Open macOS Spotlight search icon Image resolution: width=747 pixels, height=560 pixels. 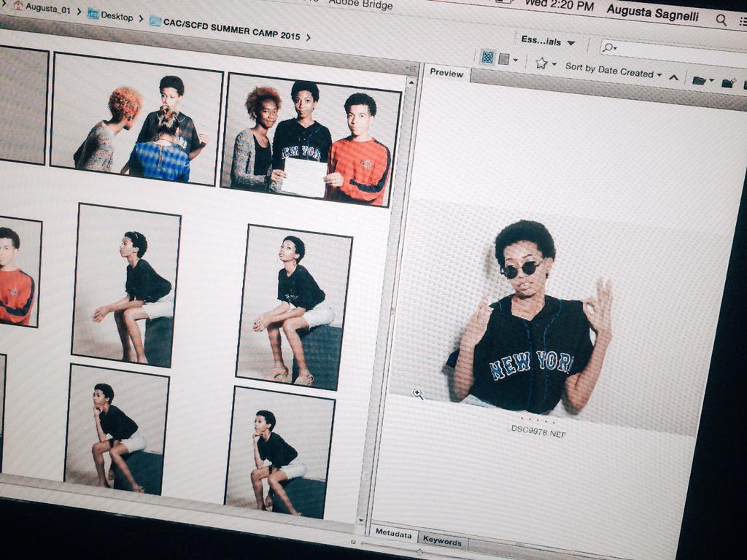tap(721, 20)
